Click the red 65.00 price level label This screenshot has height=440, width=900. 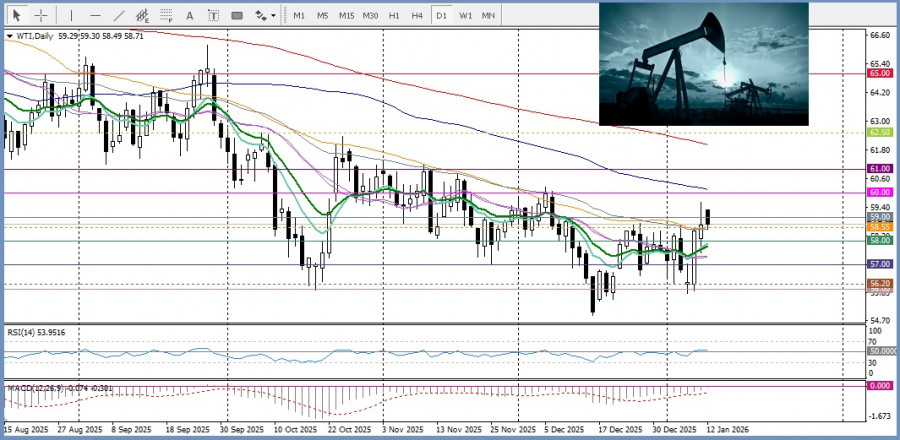pos(880,73)
